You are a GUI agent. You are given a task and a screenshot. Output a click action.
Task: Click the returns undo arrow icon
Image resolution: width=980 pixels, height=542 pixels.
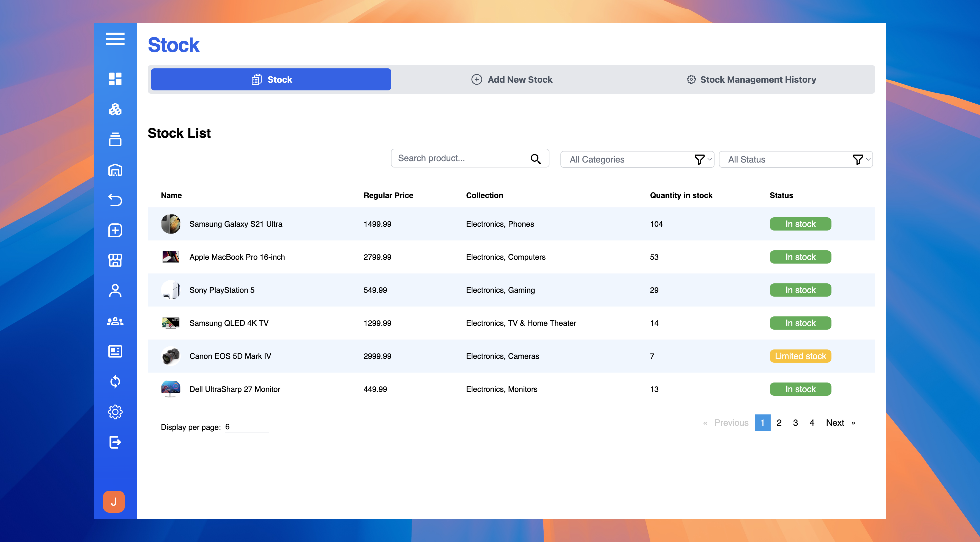coord(115,200)
